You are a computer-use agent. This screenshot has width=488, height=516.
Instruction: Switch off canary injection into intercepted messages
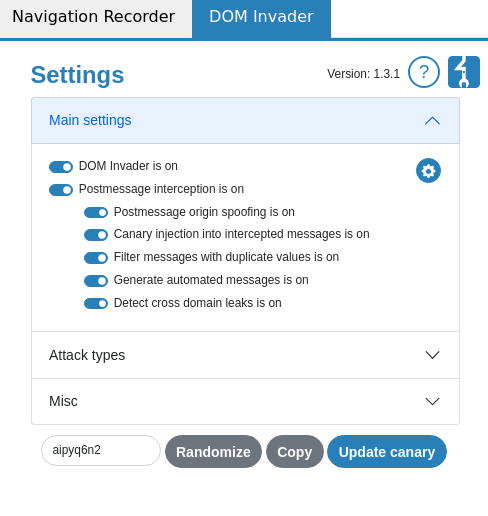click(x=96, y=235)
